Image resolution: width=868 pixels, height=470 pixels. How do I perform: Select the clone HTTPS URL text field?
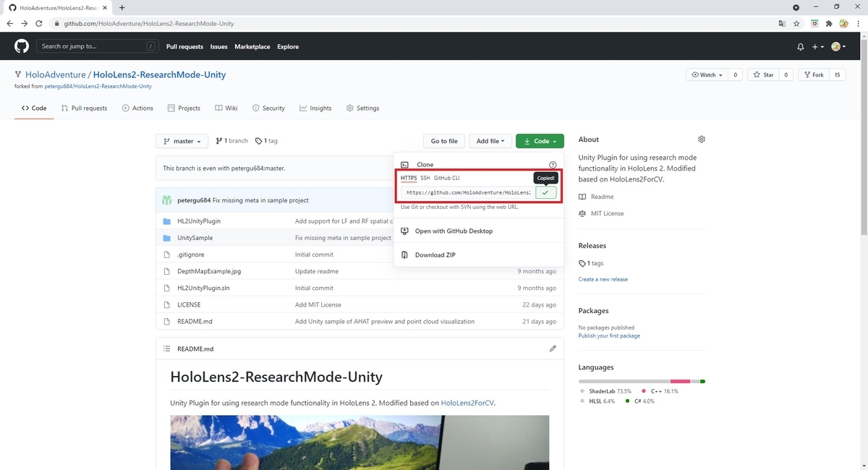coord(467,192)
